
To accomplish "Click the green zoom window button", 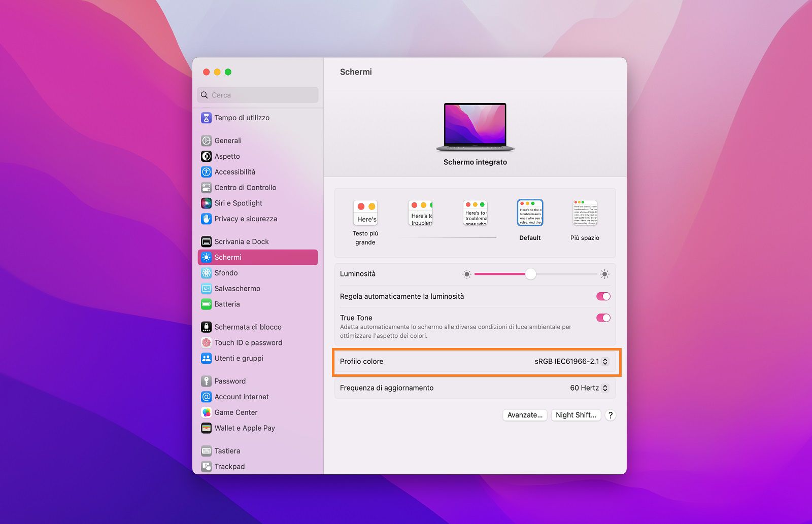I will 228,72.
